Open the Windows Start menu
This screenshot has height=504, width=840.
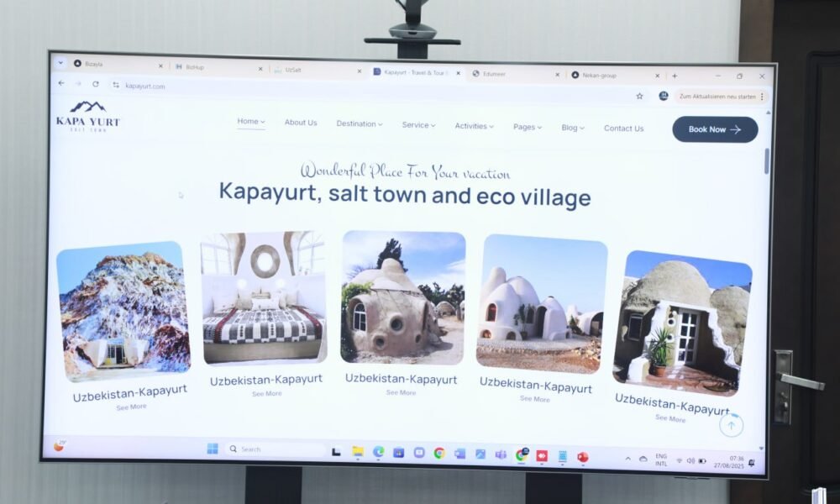[x=213, y=449]
